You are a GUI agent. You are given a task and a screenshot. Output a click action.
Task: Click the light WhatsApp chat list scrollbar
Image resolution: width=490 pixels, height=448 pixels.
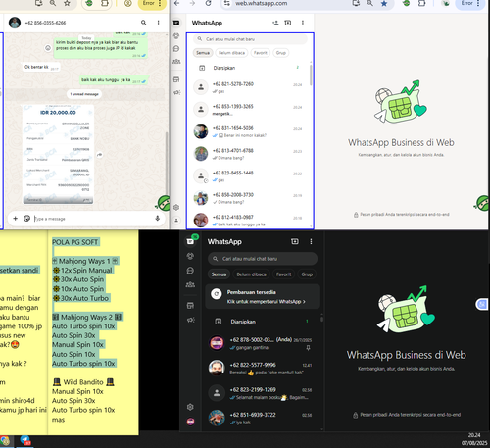[x=311, y=75]
